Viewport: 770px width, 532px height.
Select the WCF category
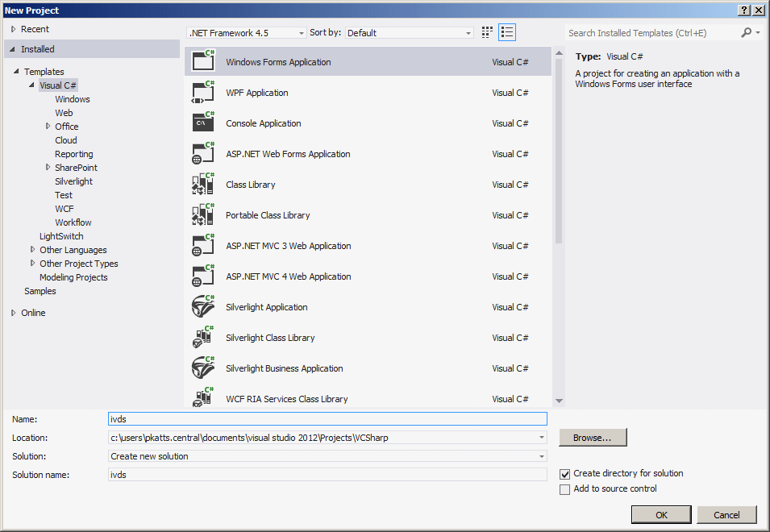[65, 209]
